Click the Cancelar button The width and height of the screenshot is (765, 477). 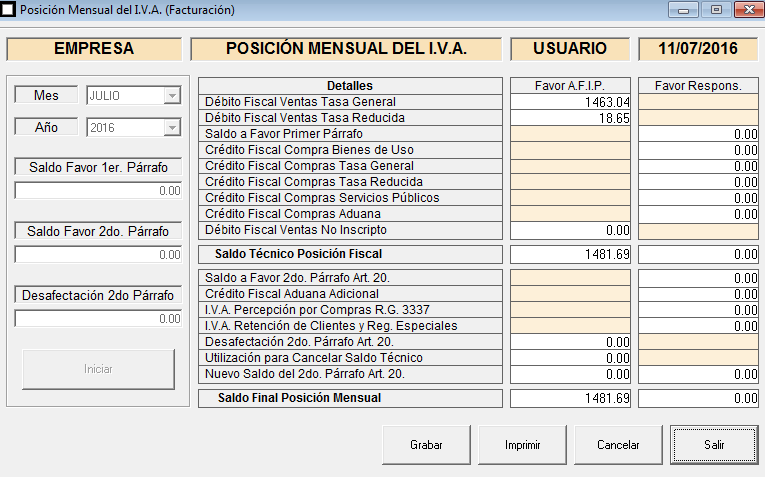618,444
